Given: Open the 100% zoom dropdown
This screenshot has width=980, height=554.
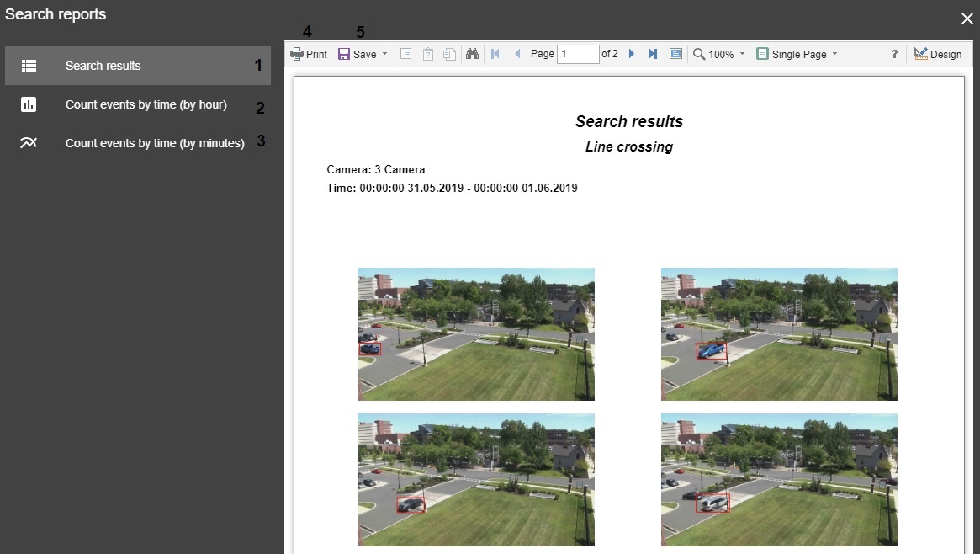Looking at the screenshot, I should click(719, 54).
